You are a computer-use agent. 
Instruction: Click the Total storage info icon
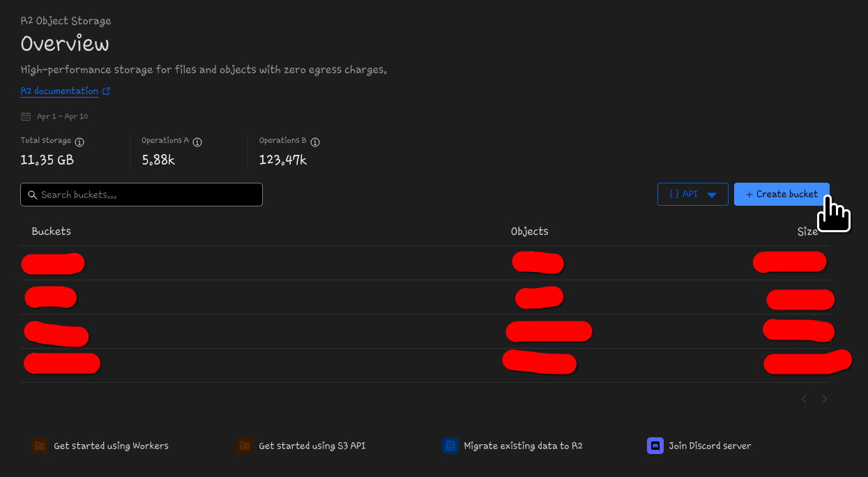click(79, 142)
